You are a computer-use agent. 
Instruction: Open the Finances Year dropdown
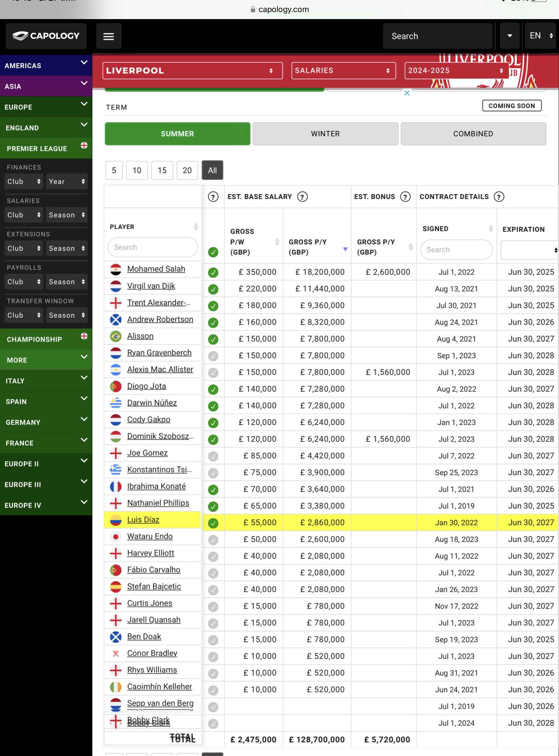[67, 181]
